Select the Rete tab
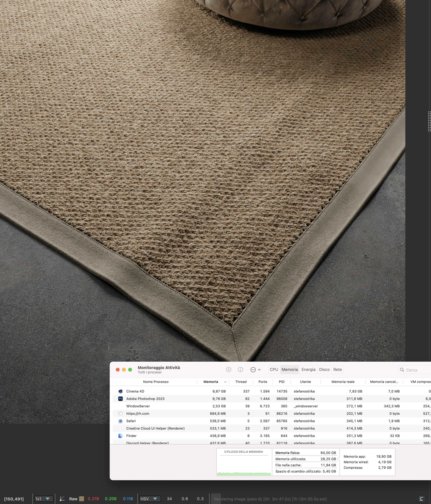 pos(337,370)
